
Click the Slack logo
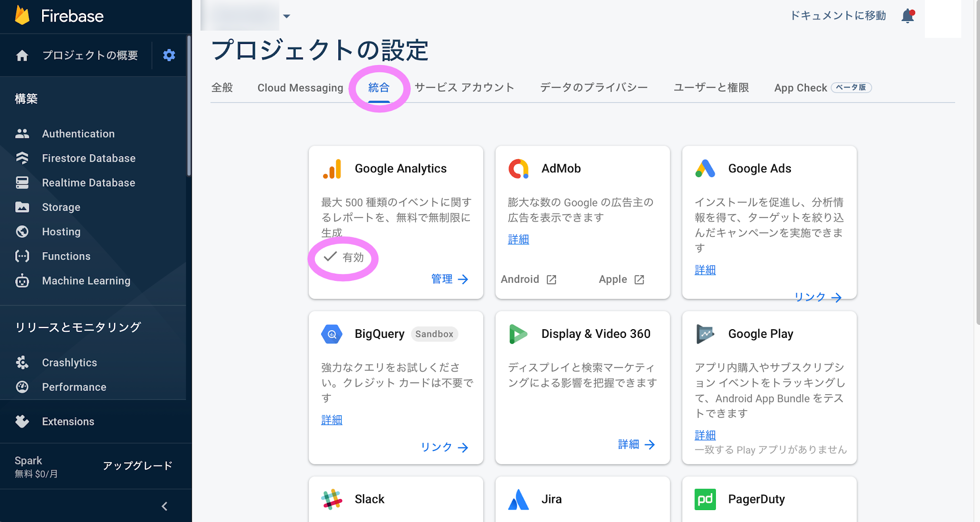click(332, 500)
